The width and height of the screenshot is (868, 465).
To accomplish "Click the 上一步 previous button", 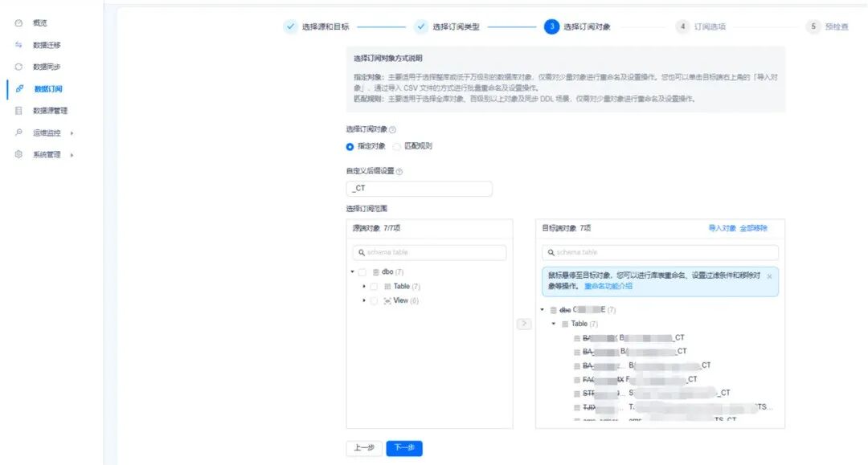I will [x=364, y=448].
